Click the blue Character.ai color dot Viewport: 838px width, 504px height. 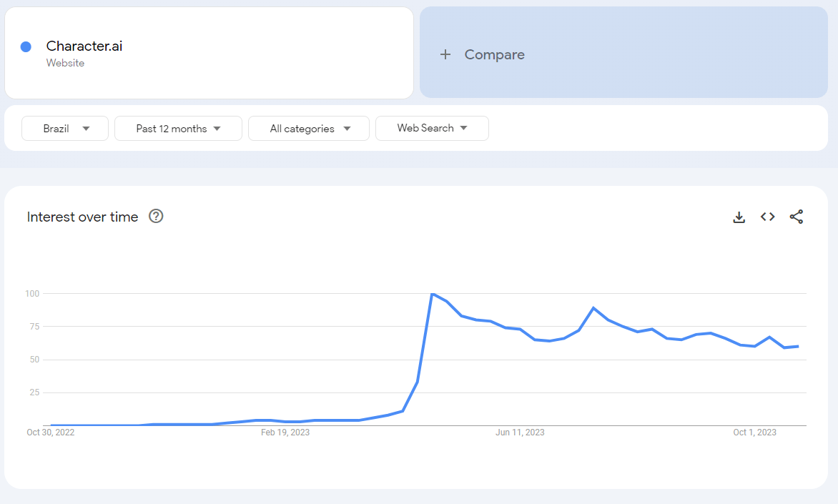[26, 46]
